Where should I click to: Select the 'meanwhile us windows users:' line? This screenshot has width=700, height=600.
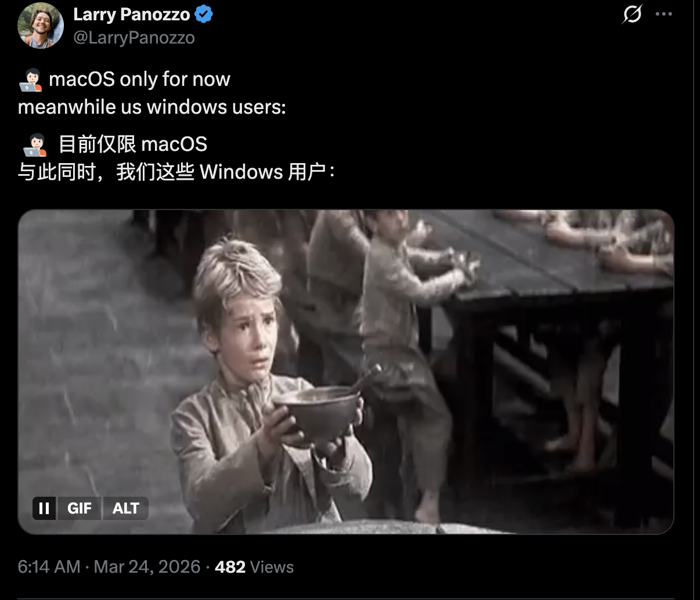point(152,107)
